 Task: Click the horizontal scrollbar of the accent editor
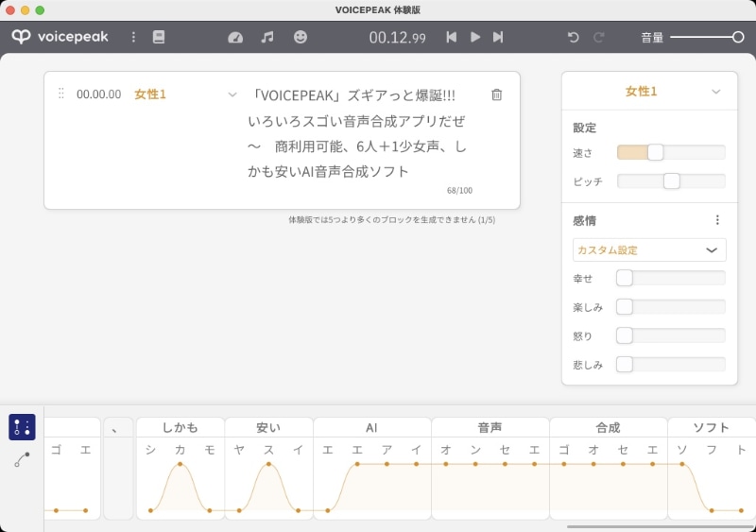(x=661, y=526)
